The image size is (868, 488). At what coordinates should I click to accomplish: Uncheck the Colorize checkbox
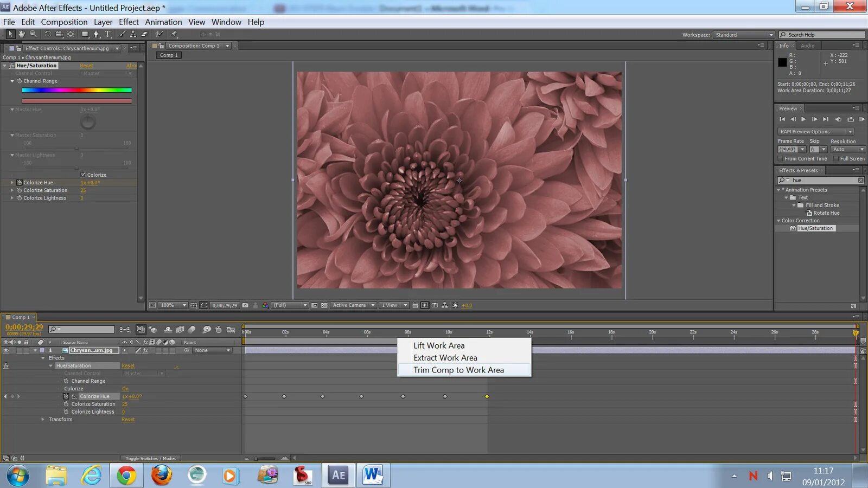[83, 175]
